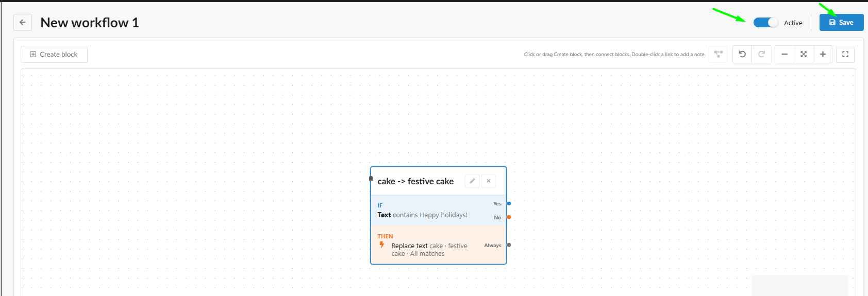The image size is (868, 296).
Task: Click the No output connector dot
Action: point(509,217)
